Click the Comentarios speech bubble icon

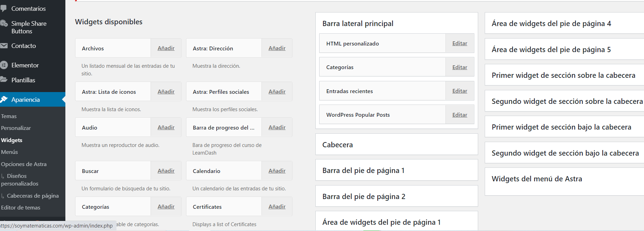click(3, 8)
